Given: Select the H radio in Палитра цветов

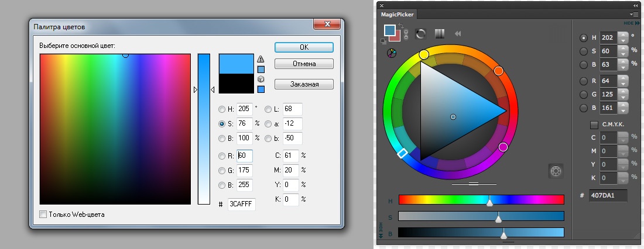Looking at the screenshot, I should (x=222, y=109).
